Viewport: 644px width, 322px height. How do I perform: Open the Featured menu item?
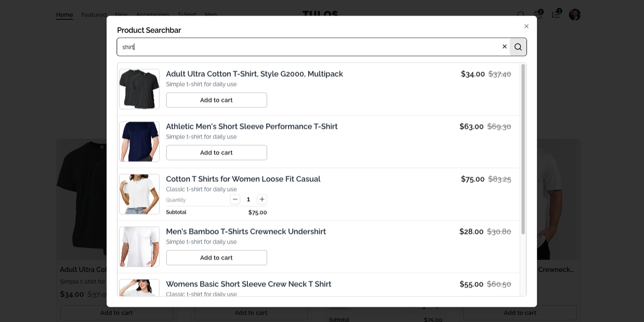click(94, 15)
